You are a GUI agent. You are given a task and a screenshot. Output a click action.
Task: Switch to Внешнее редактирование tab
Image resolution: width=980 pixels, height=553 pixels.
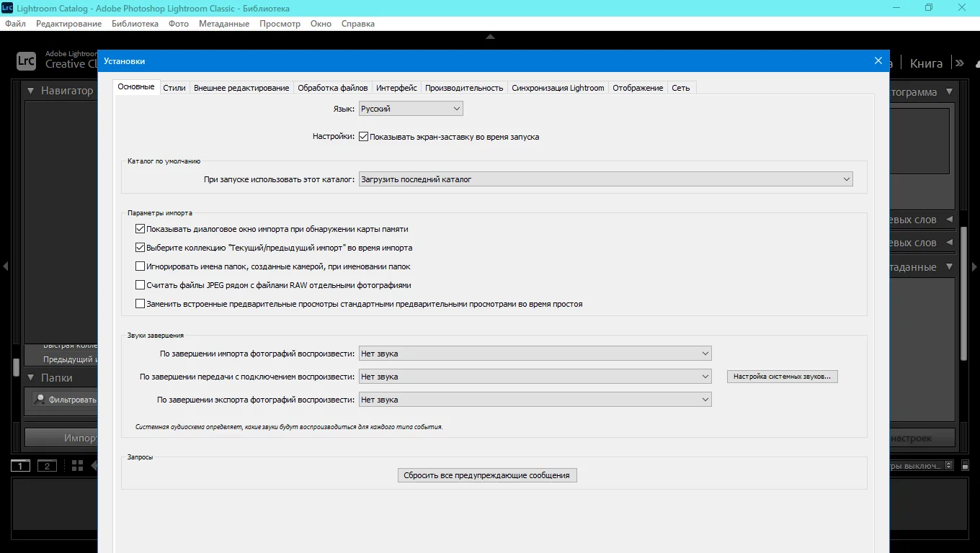click(241, 88)
